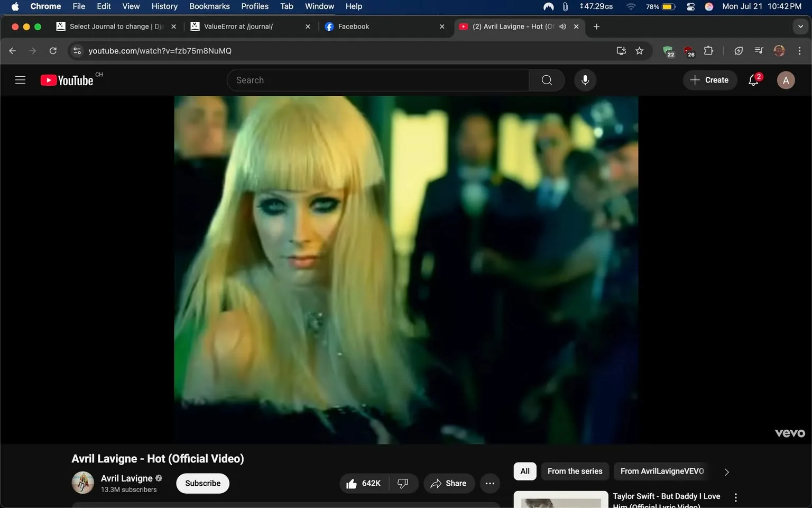Open Chrome extensions puzzle icon
Viewport: 812px width, 508px height.
click(708, 51)
